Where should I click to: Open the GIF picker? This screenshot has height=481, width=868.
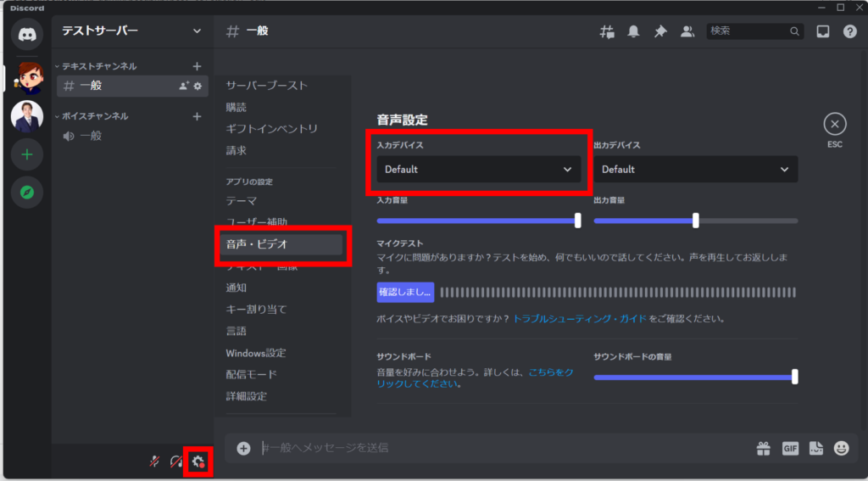coord(790,448)
